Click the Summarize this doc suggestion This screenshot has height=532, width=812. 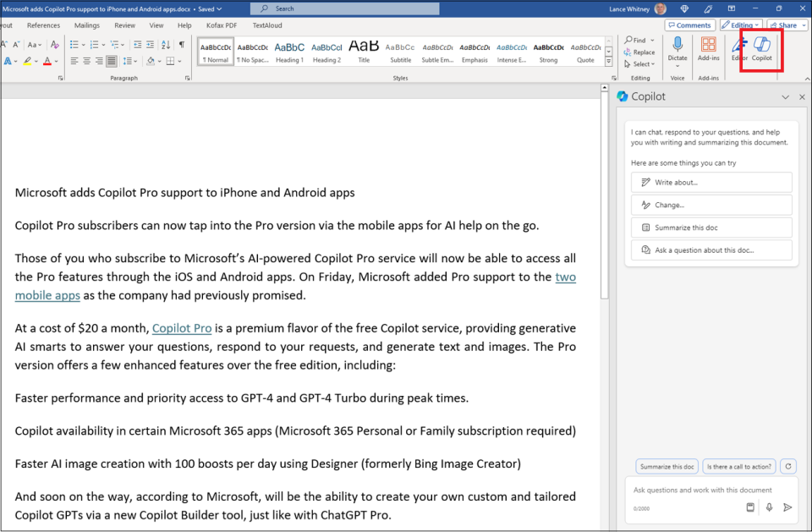click(710, 226)
